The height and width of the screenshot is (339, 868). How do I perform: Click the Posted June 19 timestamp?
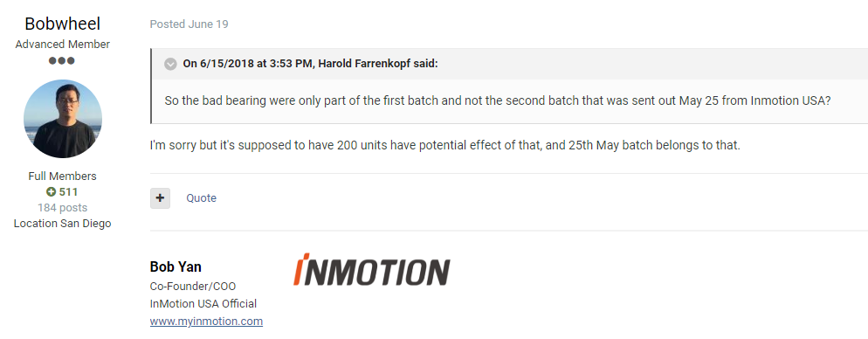[x=189, y=24]
